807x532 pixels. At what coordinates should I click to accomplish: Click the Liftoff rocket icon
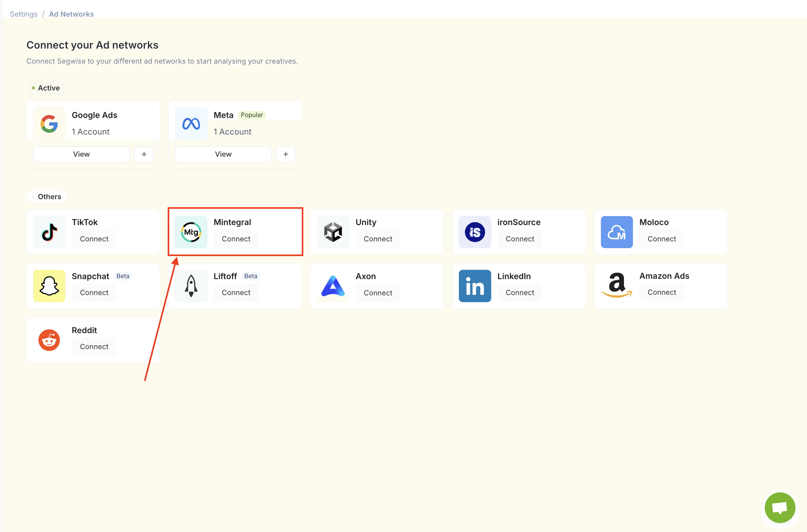(191, 286)
